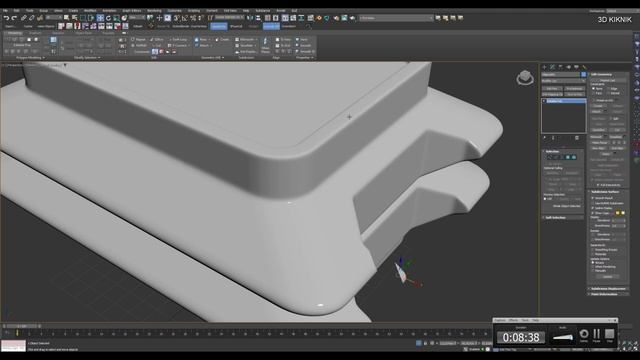Open the Create command panel tab
Viewport: 640px width, 360px height.
click(544, 67)
